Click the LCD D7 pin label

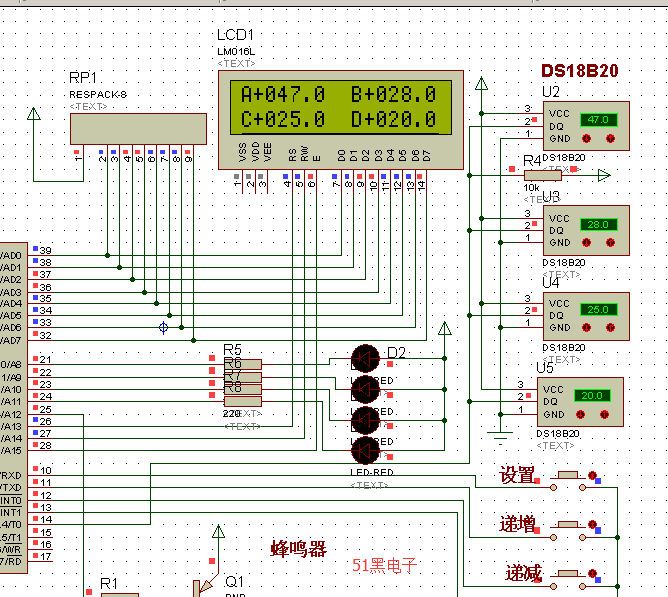(x=426, y=156)
